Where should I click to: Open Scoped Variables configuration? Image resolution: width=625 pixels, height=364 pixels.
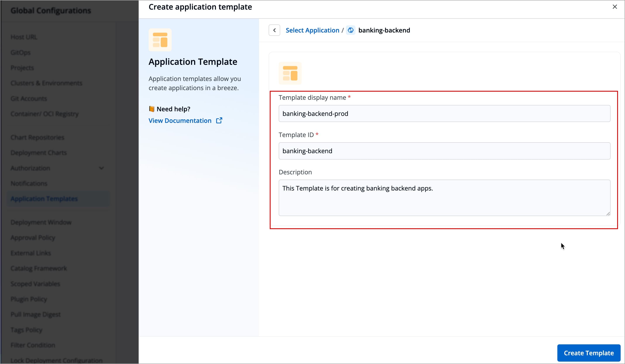click(35, 284)
